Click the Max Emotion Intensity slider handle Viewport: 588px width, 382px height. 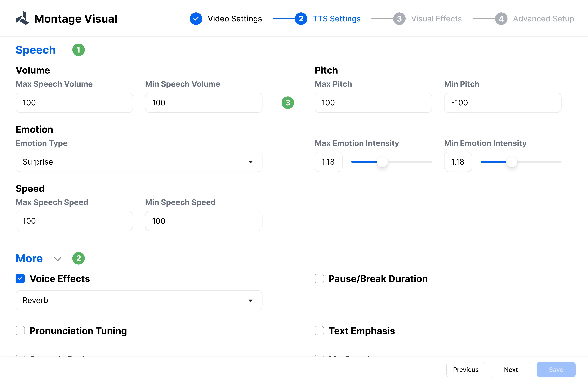click(x=382, y=162)
